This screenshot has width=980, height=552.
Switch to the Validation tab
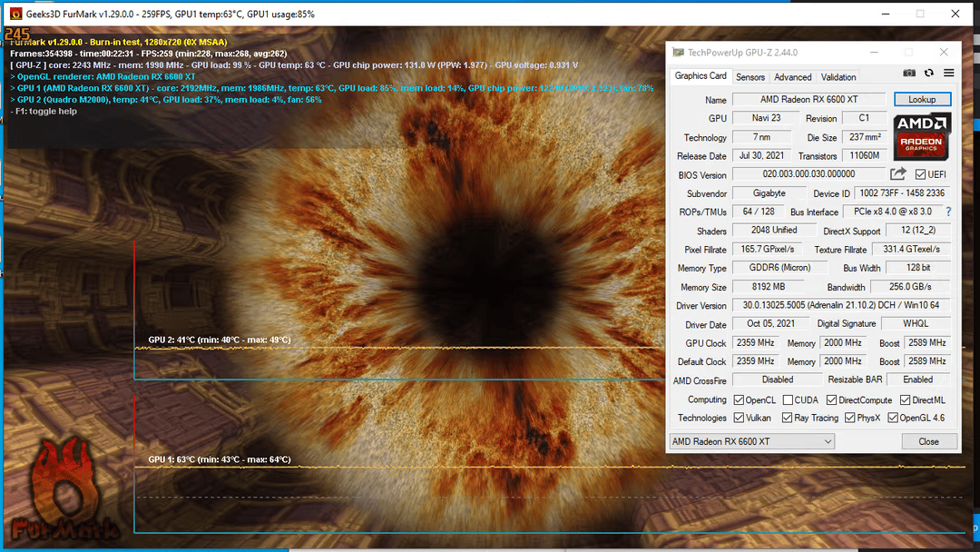838,77
